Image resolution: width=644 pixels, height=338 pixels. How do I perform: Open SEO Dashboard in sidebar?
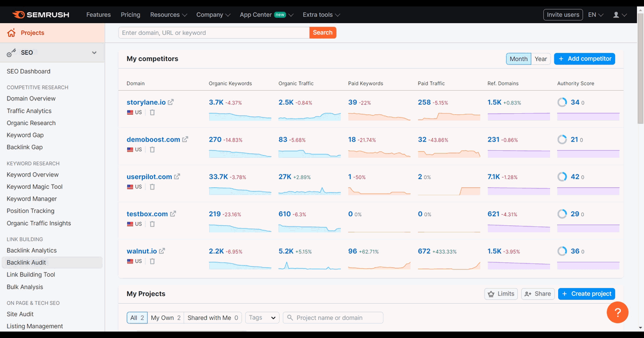[28, 71]
